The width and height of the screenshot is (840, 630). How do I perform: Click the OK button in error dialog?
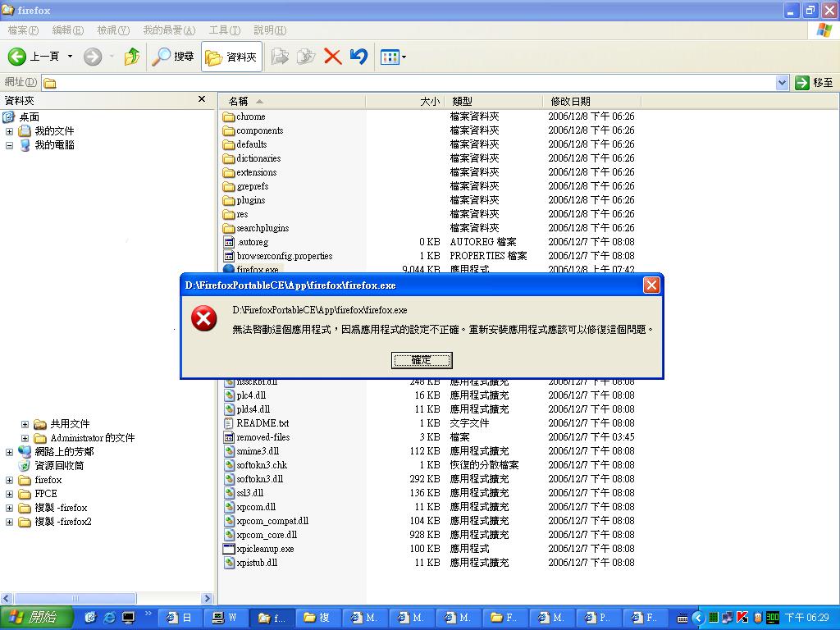(422, 360)
